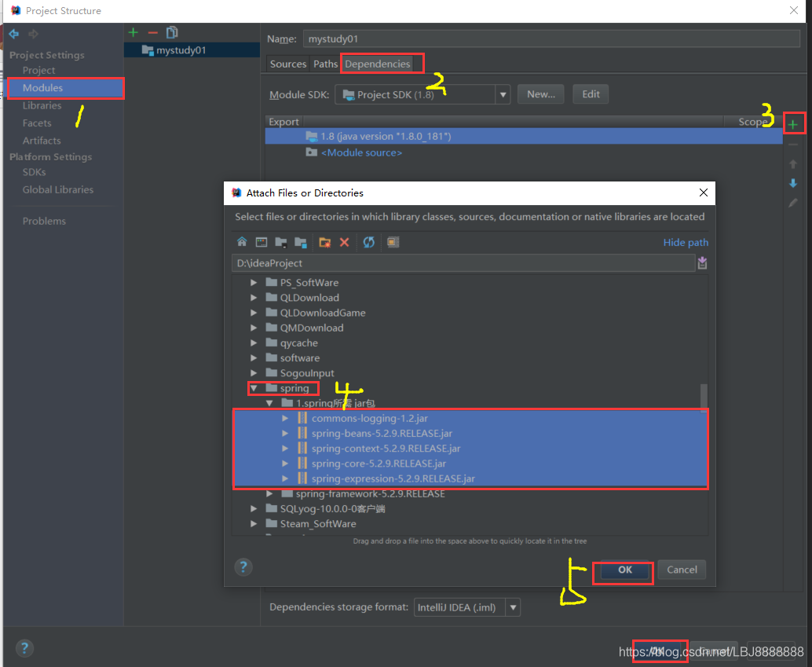Select the QMDownload folder
812x667 pixels.
(311, 328)
